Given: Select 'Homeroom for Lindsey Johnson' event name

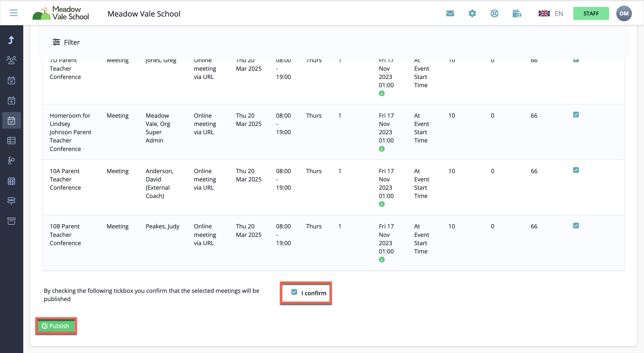Looking at the screenshot, I should tap(70, 132).
